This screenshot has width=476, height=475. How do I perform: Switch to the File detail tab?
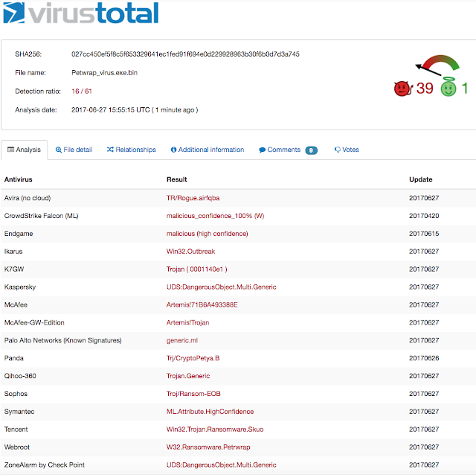[74, 150]
